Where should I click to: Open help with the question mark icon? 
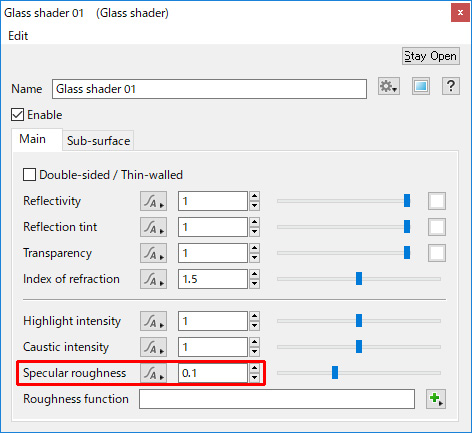(x=451, y=87)
